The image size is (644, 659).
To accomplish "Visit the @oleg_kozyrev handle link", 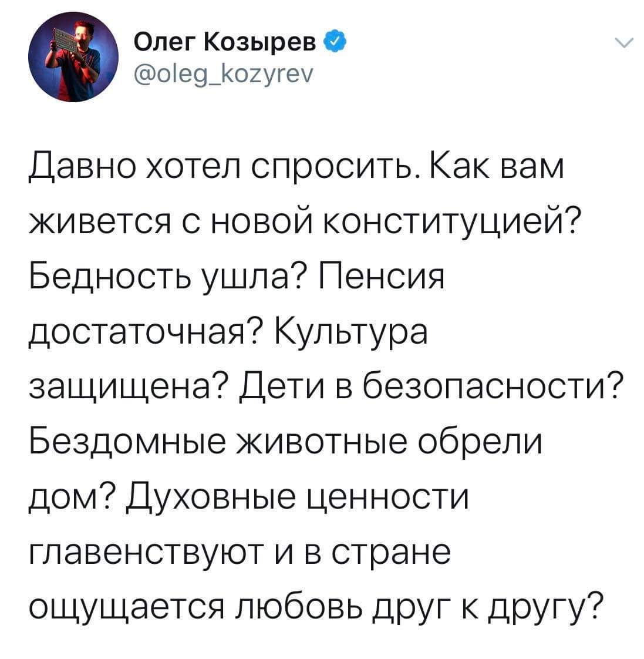I will pos(223,75).
